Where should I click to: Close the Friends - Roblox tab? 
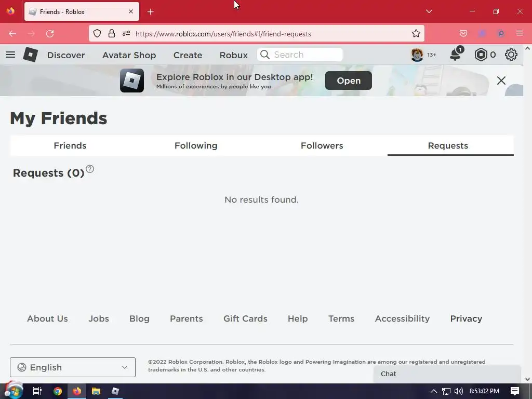(130, 11)
